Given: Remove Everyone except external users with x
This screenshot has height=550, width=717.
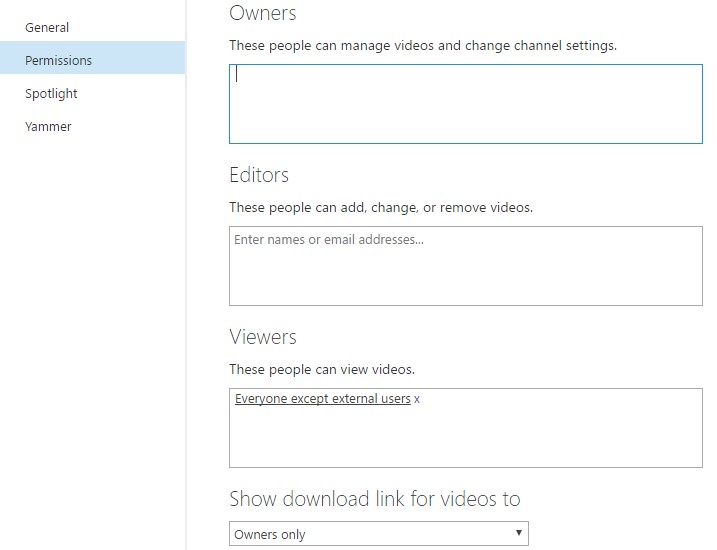Looking at the screenshot, I should pos(417,399).
